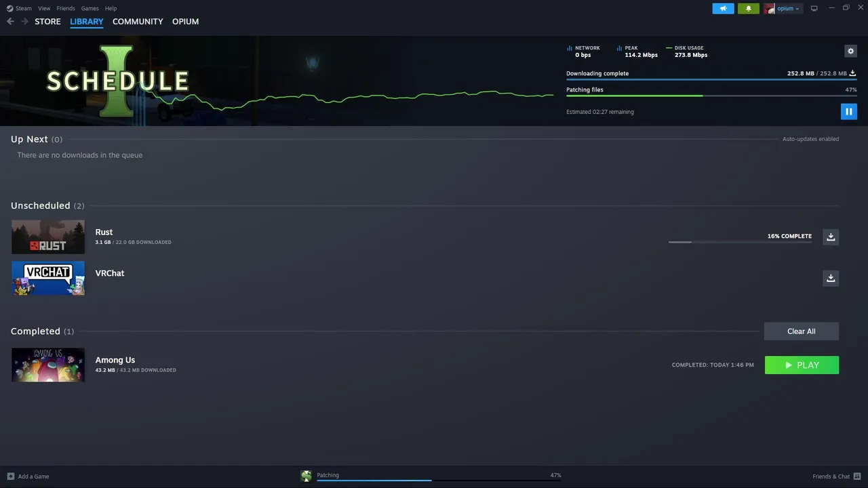This screenshot has height=488, width=868.
Task: Switch to the STORE tab
Action: 47,22
